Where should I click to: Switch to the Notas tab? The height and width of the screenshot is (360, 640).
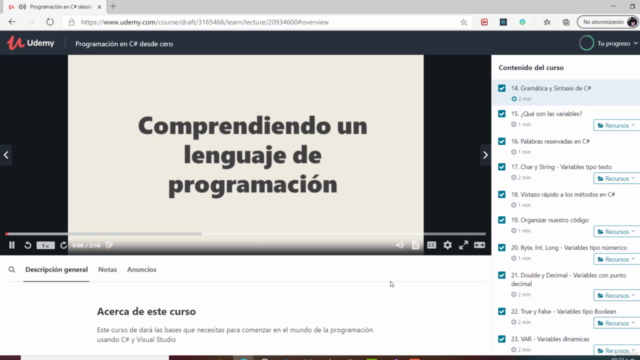click(x=107, y=269)
